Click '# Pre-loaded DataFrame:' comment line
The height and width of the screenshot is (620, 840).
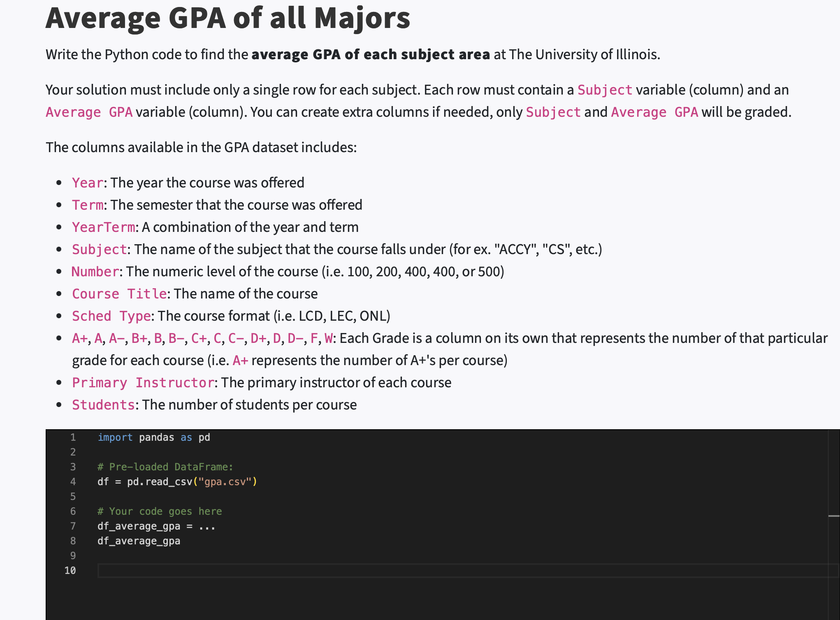[x=165, y=467]
